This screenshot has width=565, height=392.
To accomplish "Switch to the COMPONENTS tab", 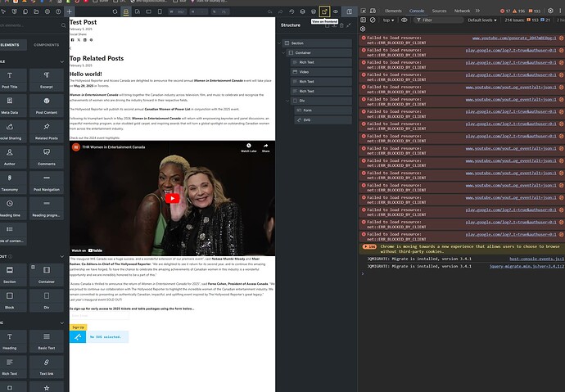I will tap(46, 45).
